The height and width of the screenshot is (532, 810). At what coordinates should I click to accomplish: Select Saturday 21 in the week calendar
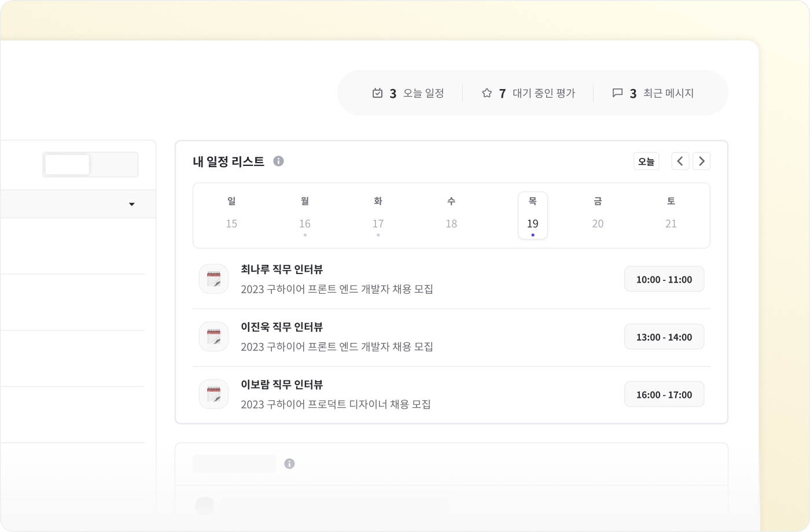coord(671,216)
